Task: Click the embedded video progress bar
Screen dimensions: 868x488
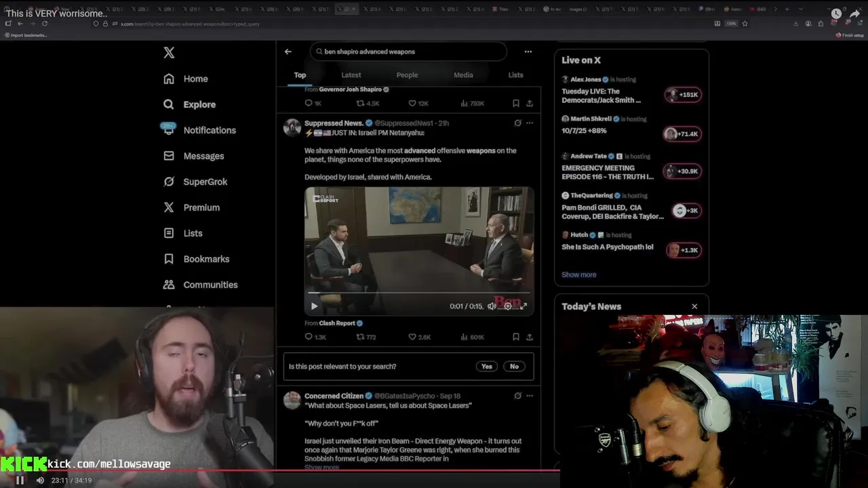Action: (x=419, y=293)
